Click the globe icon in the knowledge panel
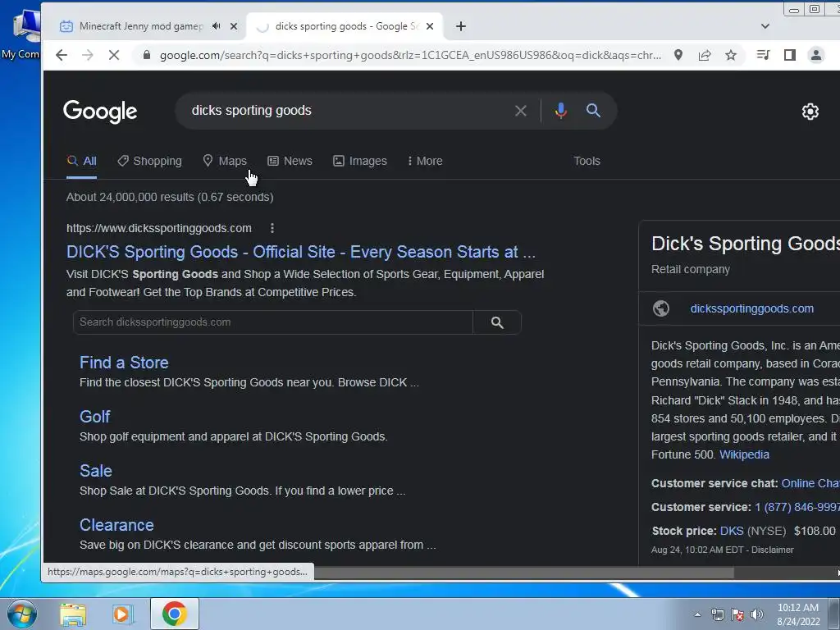This screenshot has width=840, height=630. tap(661, 308)
